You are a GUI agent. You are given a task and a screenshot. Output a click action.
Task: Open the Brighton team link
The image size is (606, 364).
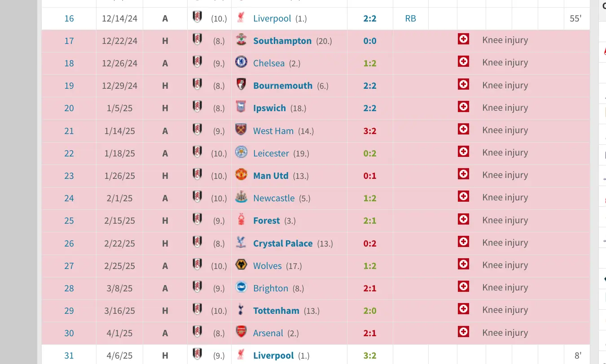pyautogui.click(x=271, y=288)
